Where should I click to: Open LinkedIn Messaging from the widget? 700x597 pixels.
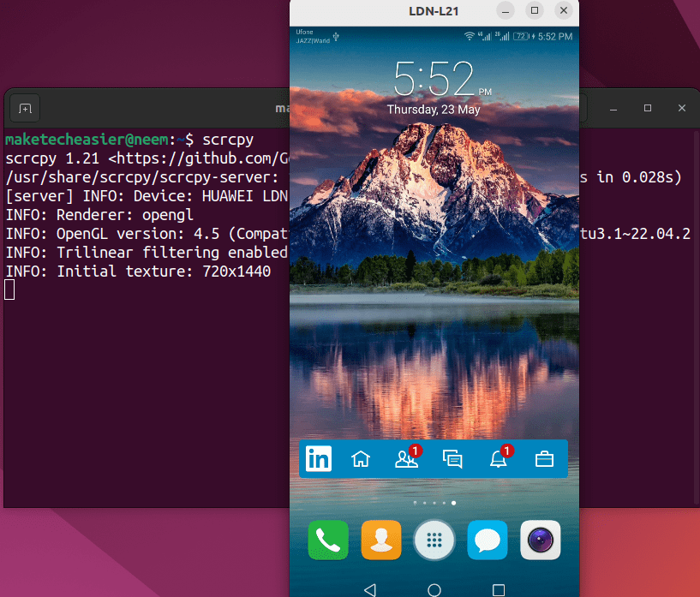453,459
